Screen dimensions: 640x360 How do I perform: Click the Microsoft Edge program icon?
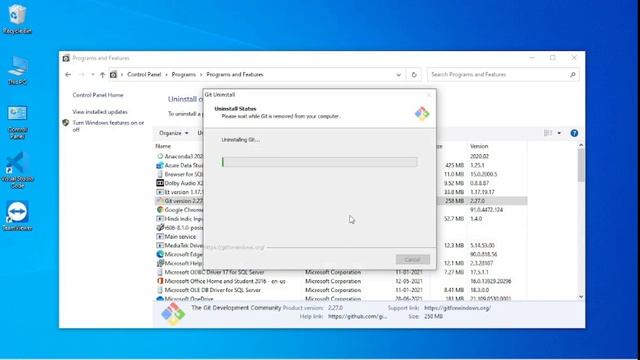coord(160,254)
